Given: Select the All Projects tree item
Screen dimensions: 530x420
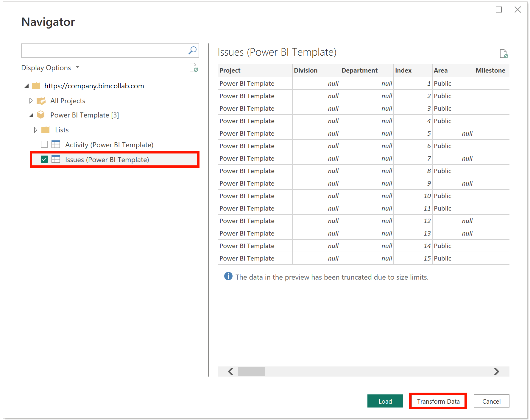Looking at the screenshot, I should point(68,101).
